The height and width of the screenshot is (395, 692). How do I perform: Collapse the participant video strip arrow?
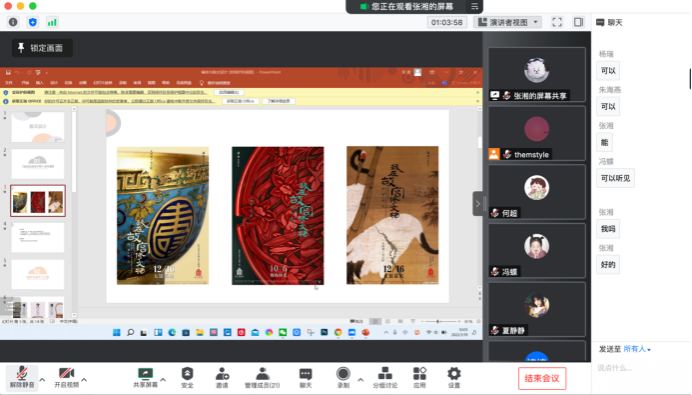[478, 203]
